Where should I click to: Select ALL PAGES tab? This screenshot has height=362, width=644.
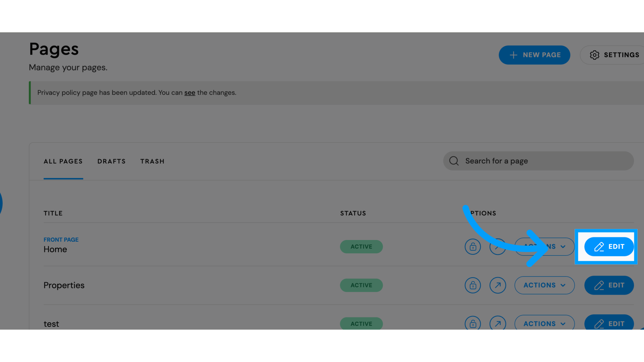[63, 161]
